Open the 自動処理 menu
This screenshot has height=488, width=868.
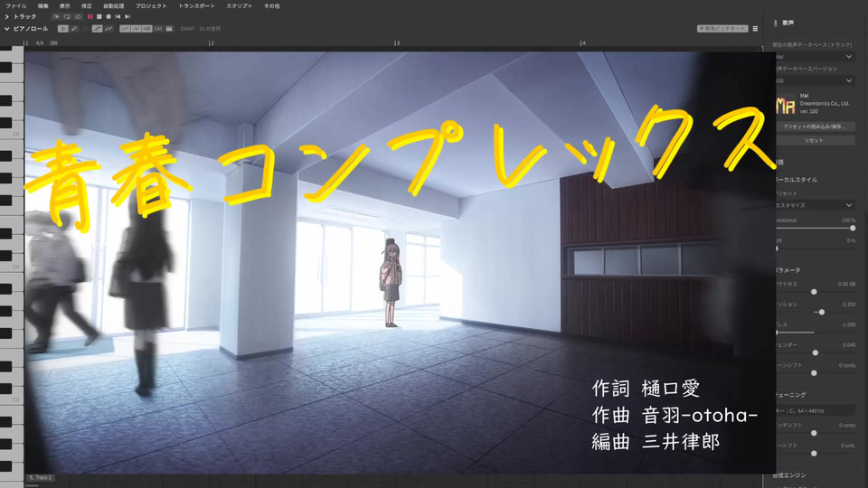[114, 6]
